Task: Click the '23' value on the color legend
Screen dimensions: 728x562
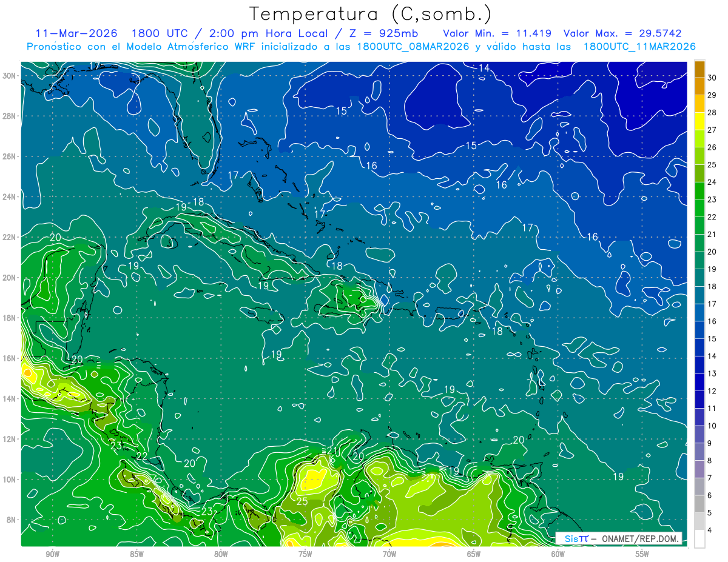Action: (x=712, y=199)
